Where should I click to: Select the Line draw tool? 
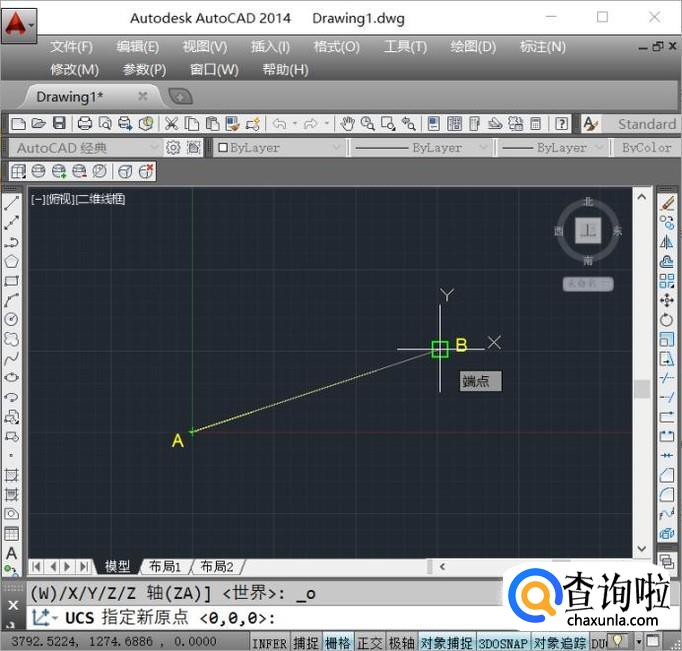12,203
